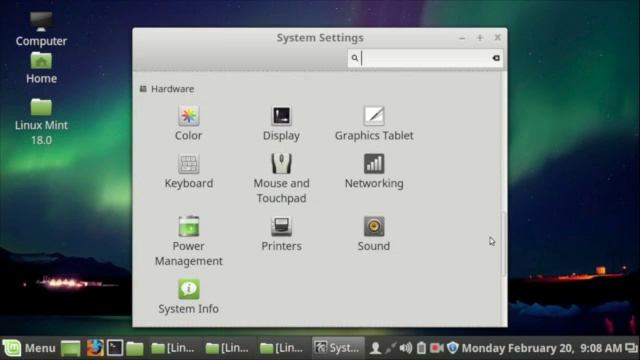Open the calendar from the panel clock
640x360 pixels.
(x=542, y=348)
